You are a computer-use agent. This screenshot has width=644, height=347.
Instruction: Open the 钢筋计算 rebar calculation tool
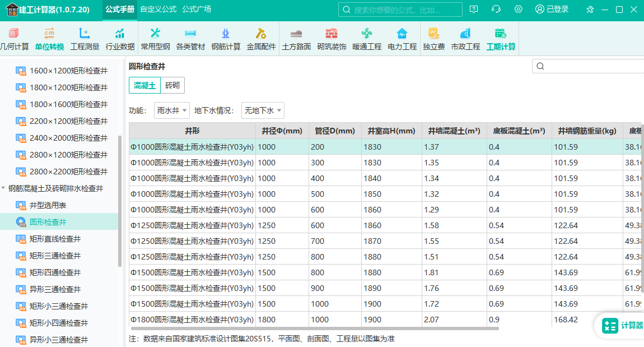[226, 39]
